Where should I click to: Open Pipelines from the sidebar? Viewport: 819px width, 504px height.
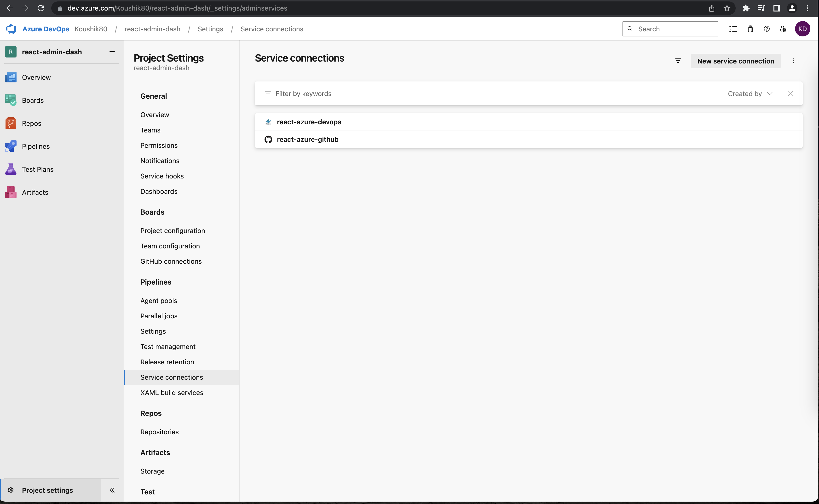[x=36, y=146]
